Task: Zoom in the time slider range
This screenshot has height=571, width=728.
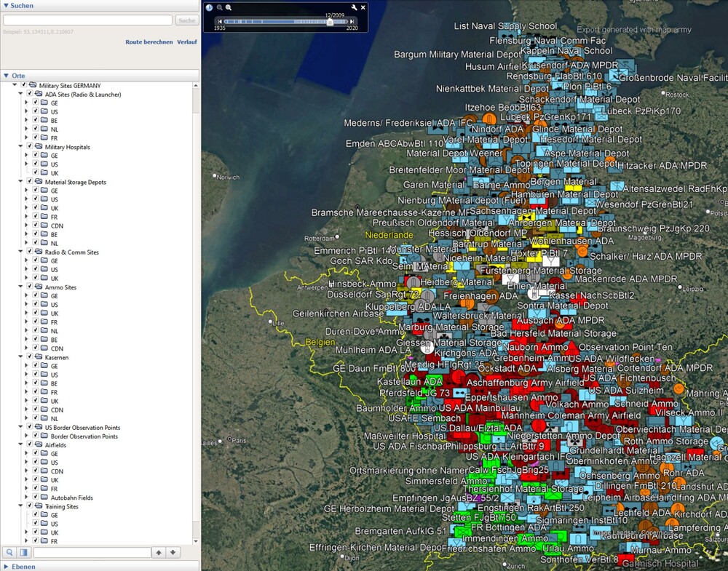Action: pyautogui.click(x=229, y=7)
